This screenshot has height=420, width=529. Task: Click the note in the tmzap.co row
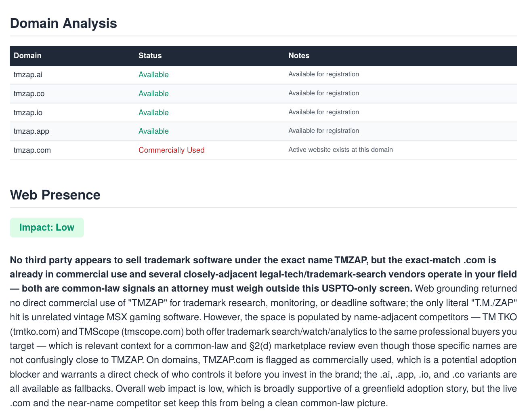point(323,93)
